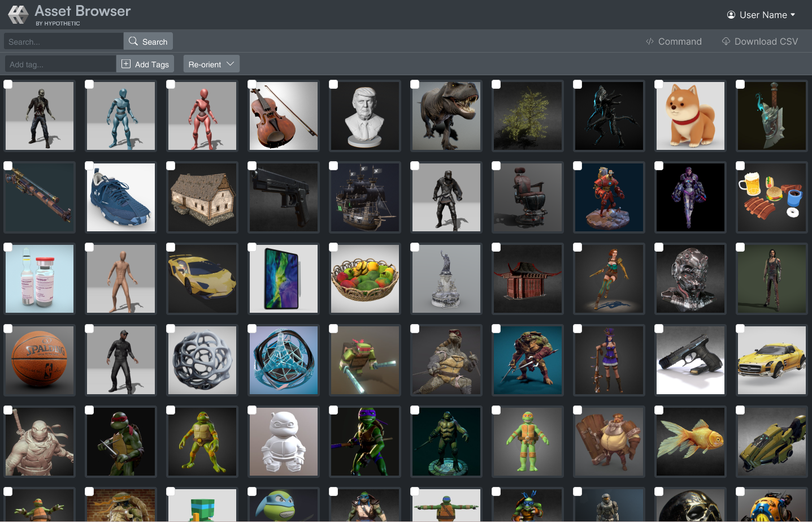Screen dimensions: 812x522
Task: Click the user profile avatar icon
Action: (731, 15)
